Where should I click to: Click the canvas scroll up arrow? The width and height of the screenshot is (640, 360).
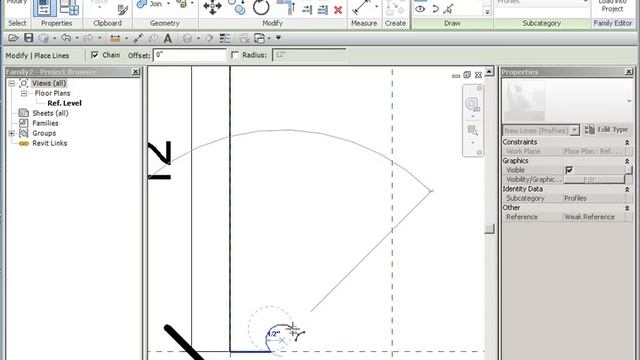[489, 71]
